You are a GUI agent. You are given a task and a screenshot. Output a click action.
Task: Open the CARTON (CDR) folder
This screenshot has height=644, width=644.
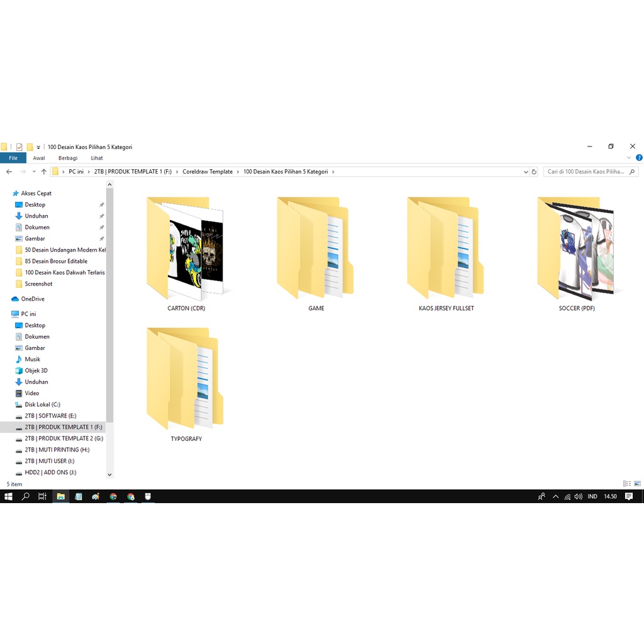coord(186,249)
